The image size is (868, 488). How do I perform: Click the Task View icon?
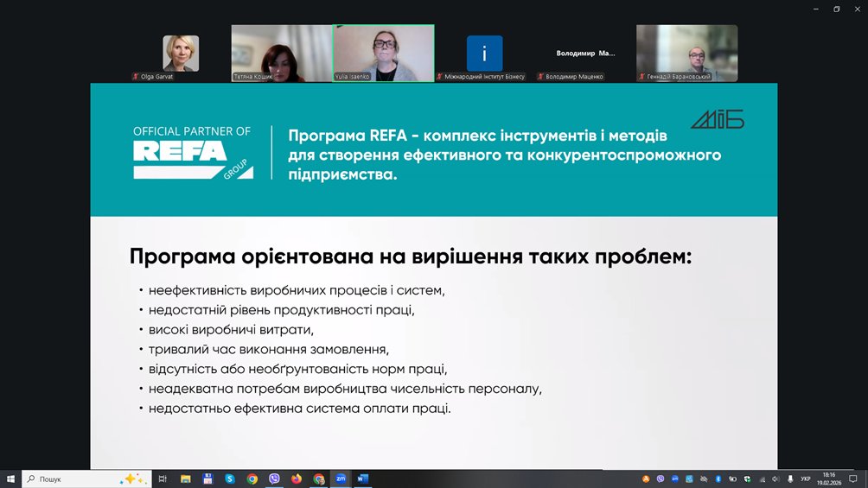point(162,478)
